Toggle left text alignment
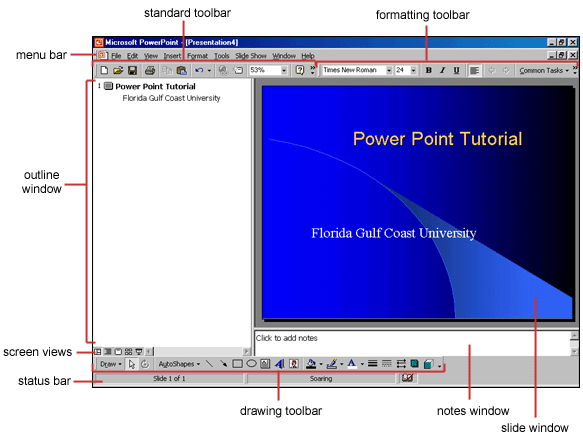 tap(474, 70)
